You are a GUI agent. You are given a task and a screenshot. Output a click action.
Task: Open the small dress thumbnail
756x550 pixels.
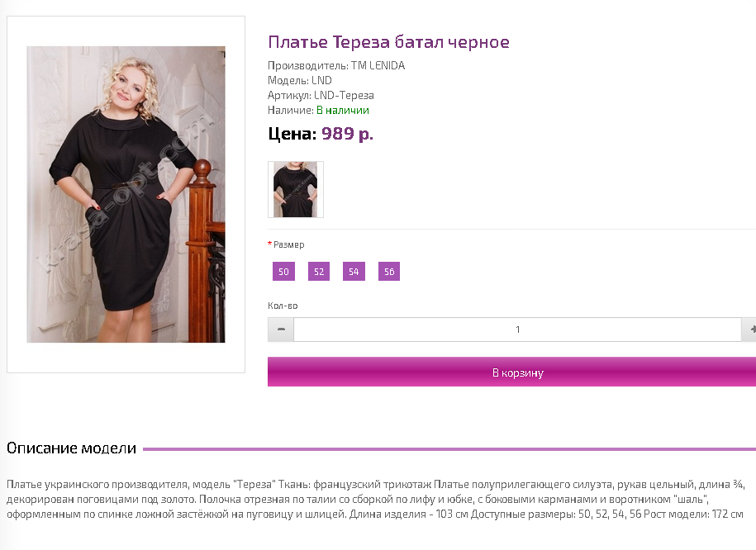(296, 189)
